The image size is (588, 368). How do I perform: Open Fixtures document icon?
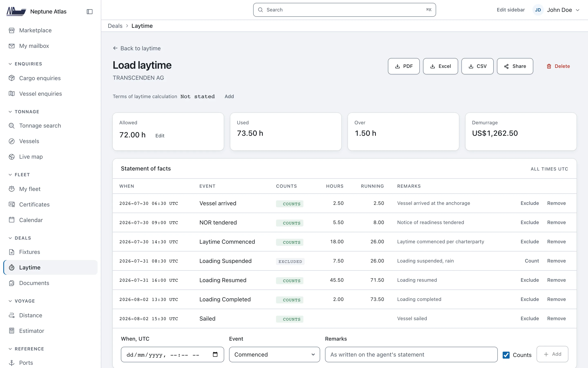click(12, 252)
